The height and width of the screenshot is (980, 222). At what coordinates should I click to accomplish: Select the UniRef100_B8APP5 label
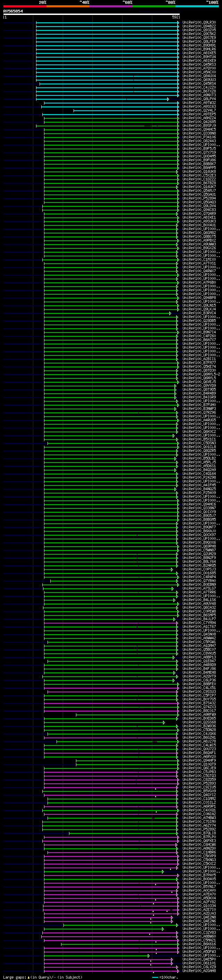(199, 168)
